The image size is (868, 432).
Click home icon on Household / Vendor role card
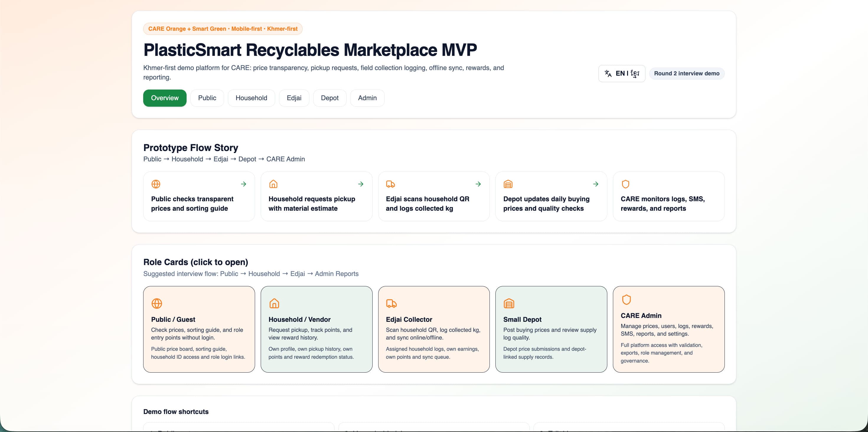click(x=274, y=303)
